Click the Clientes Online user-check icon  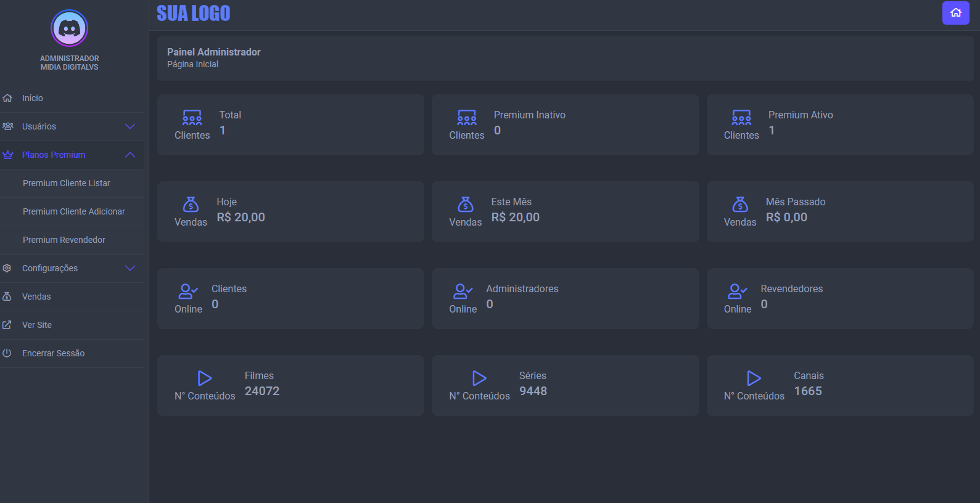coord(188,291)
